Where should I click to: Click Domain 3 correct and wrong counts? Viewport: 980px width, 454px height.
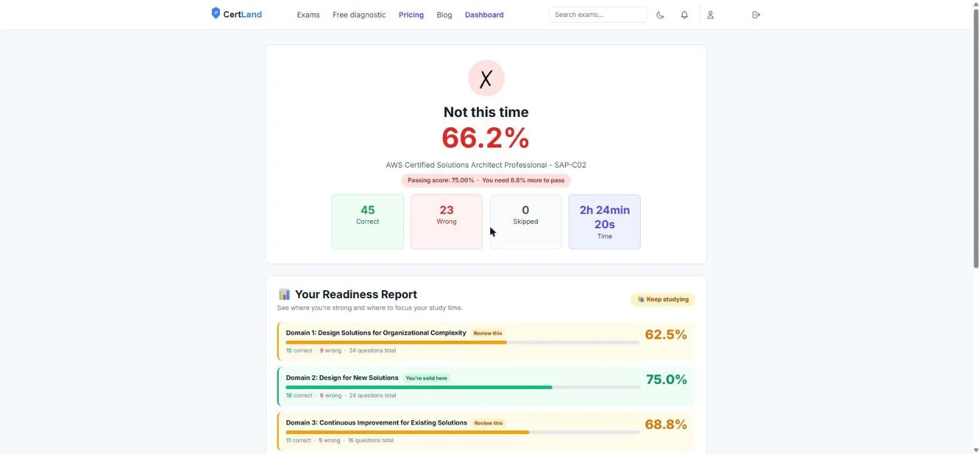click(339, 441)
